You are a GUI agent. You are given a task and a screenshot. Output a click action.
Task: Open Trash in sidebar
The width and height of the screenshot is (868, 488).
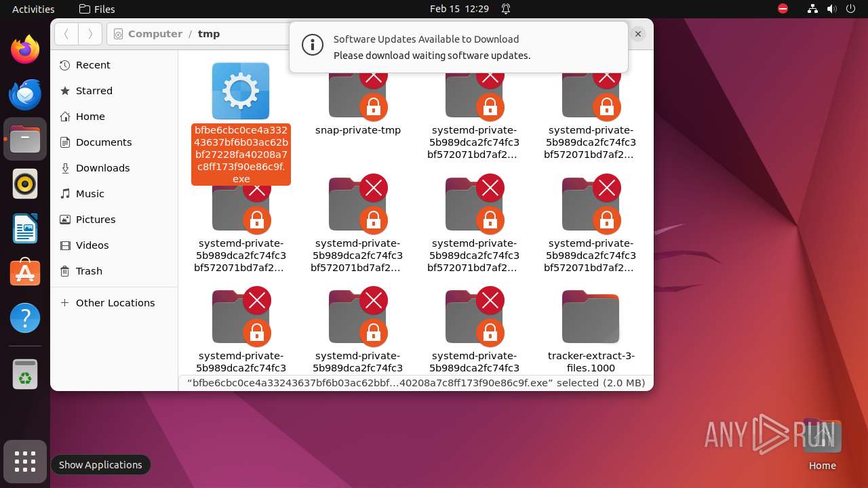click(x=114, y=271)
